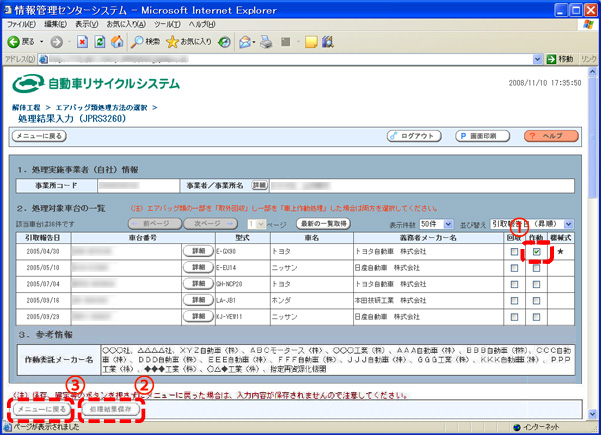The height and width of the screenshot is (435, 601).
Task: Click the Refresh page icon
Action: point(100,42)
